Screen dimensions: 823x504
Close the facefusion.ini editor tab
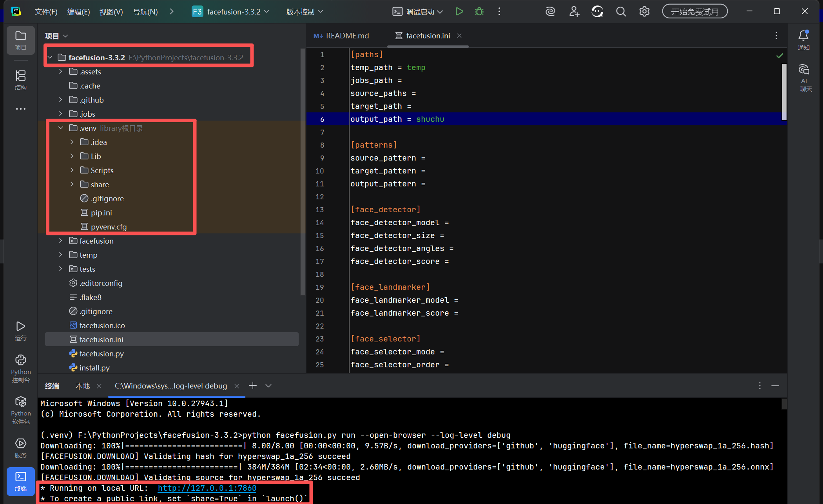coord(459,36)
